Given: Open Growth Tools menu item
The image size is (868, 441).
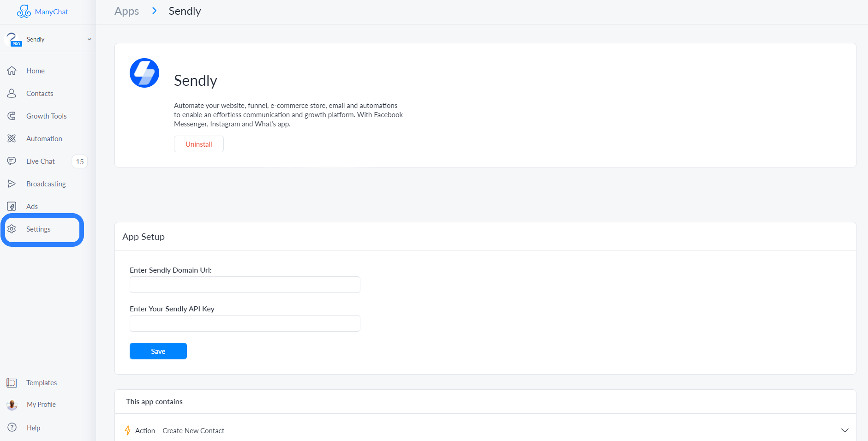Looking at the screenshot, I should 47,116.
